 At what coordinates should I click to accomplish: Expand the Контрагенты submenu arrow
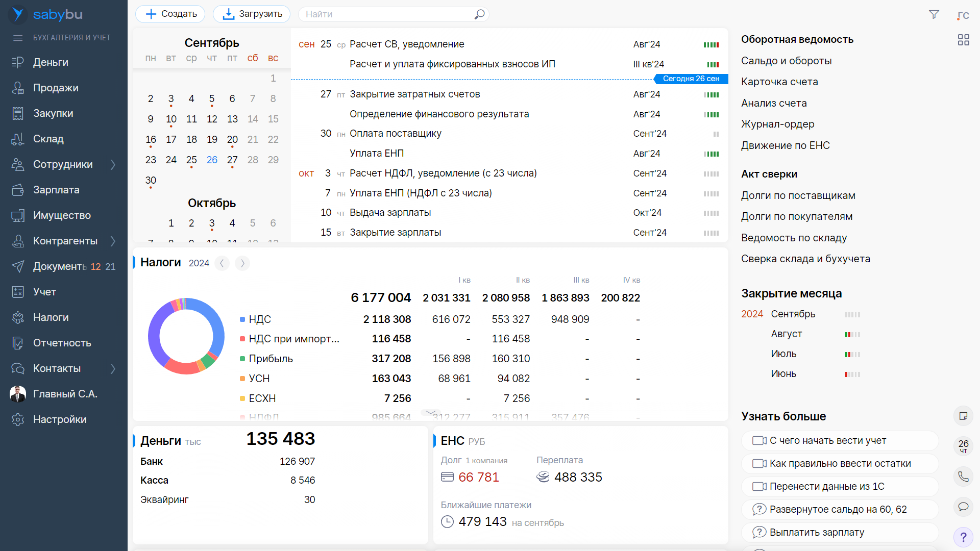point(113,241)
